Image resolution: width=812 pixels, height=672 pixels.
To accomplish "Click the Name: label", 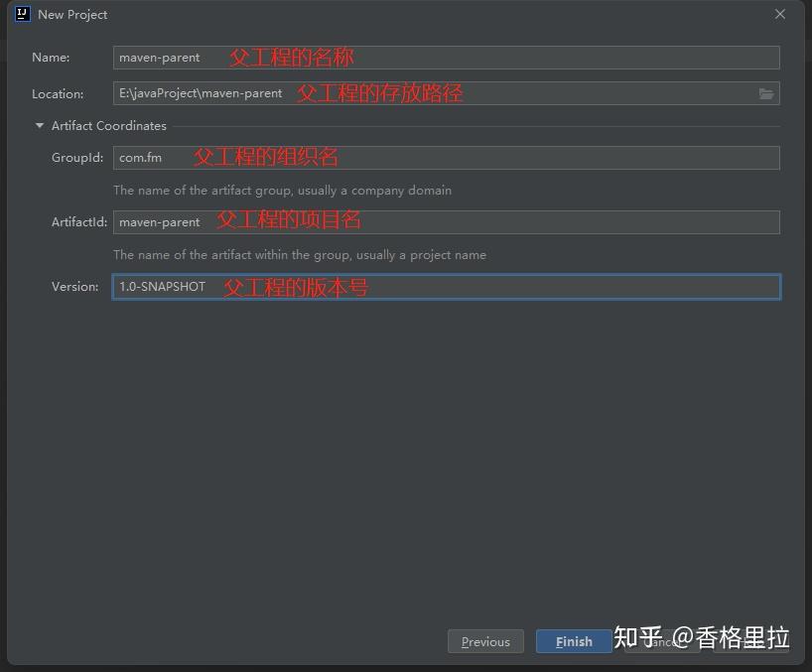I will pos(51,58).
